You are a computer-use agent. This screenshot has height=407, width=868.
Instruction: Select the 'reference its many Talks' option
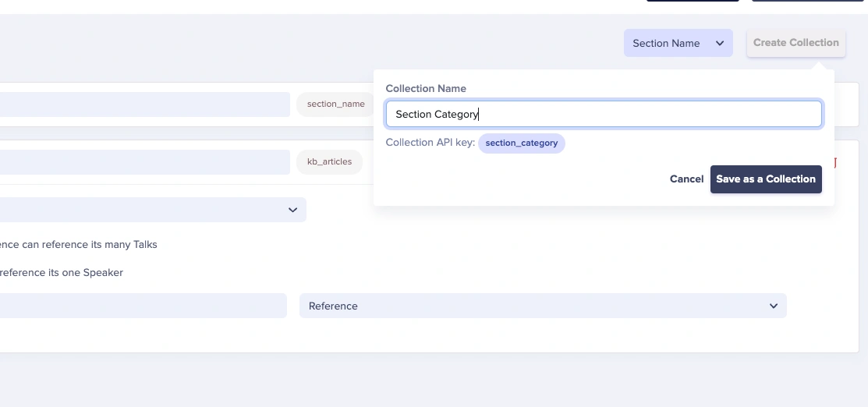pos(78,244)
